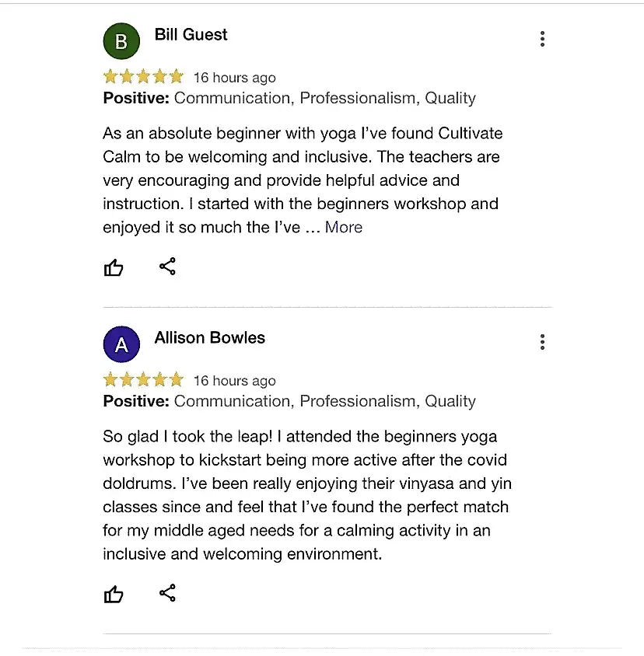The width and height of the screenshot is (644, 656).
Task: Click Allison Bowles' review text about yoga workshop
Action: tap(307, 495)
